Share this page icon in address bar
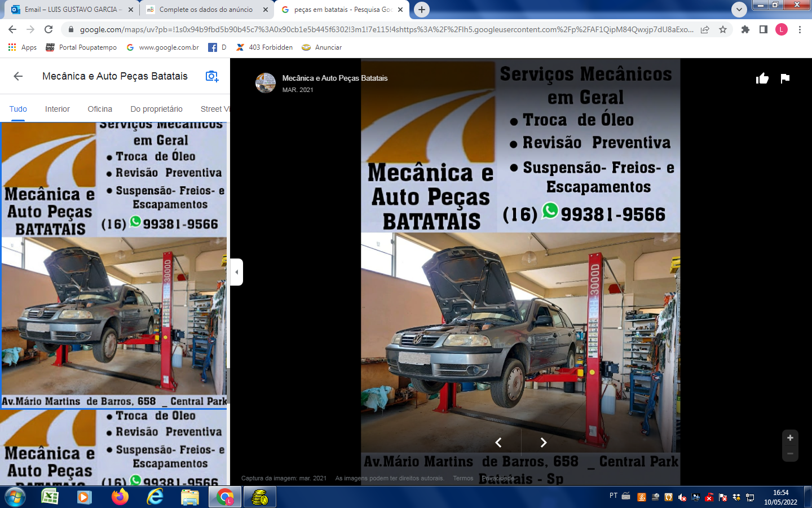Image resolution: width=812 pixels, height=508 pixels. (x=705, y=29)
